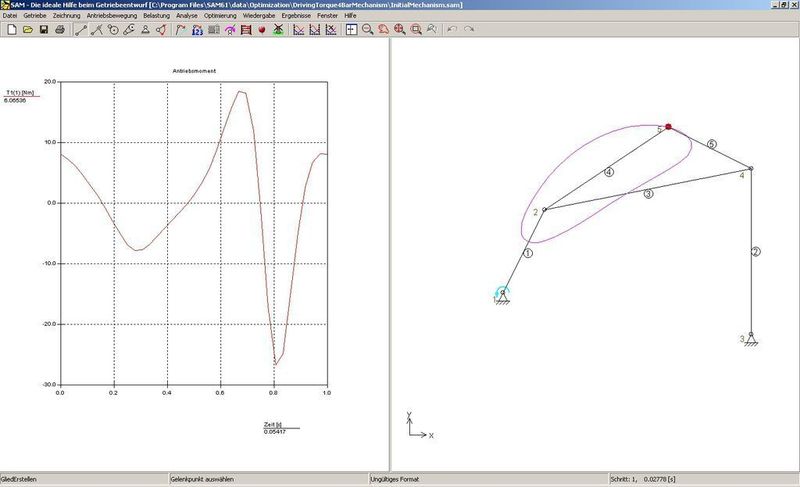The height and width of the screenshot is (487, 800).
Task: Select the fixed support tool
Action: (x=145, y=30)
